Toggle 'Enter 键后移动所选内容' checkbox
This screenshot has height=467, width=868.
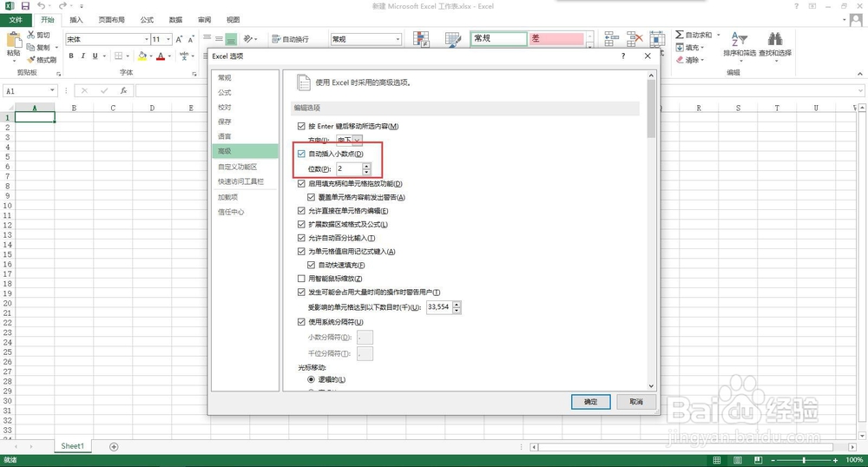(301, 126)
